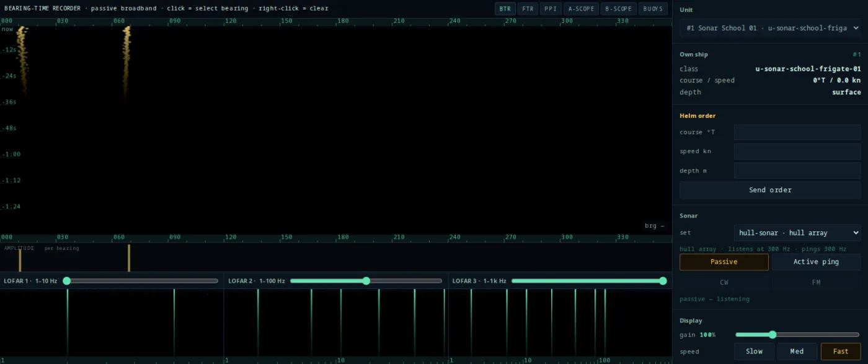Set display speed to Slow
Viewport: 868px width, 364px height.
pos(754,351)
